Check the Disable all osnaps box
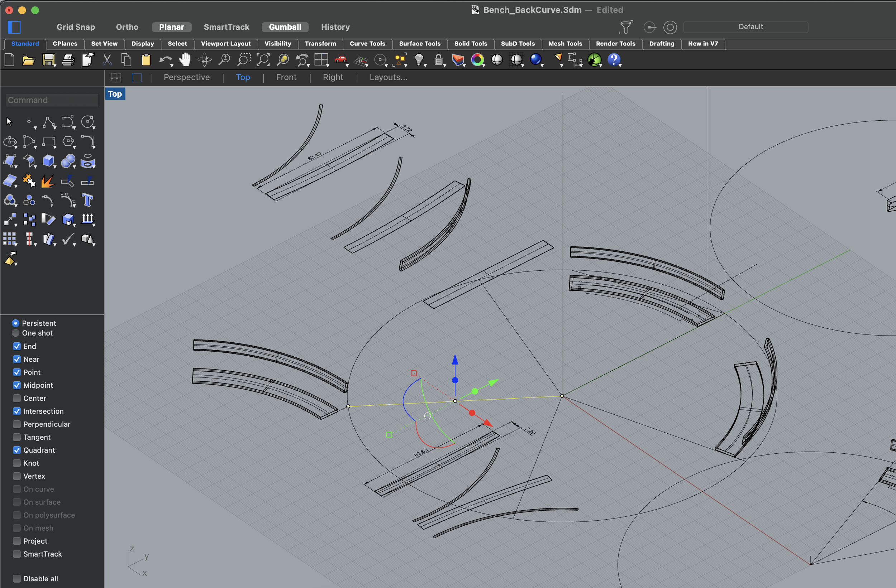Viewport: 896px width, 588px height. click(17, 579)
